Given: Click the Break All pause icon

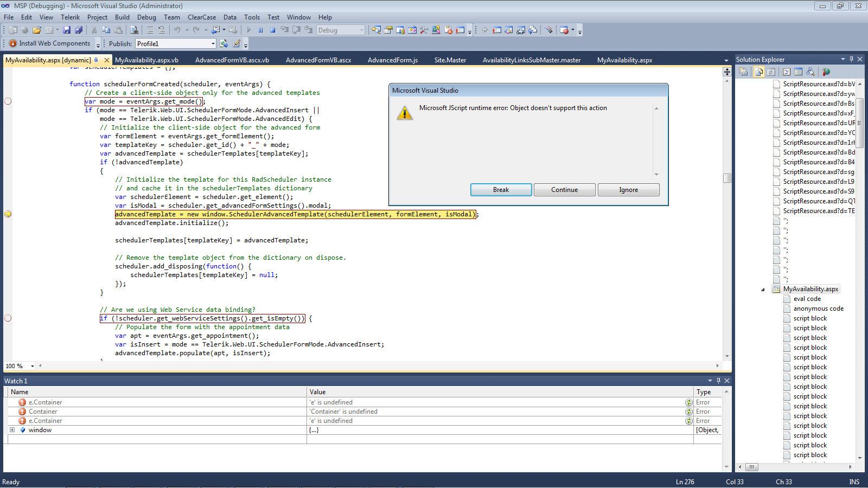Looking at the screenshot, I should pyautogui.click(x=261, y=30).
